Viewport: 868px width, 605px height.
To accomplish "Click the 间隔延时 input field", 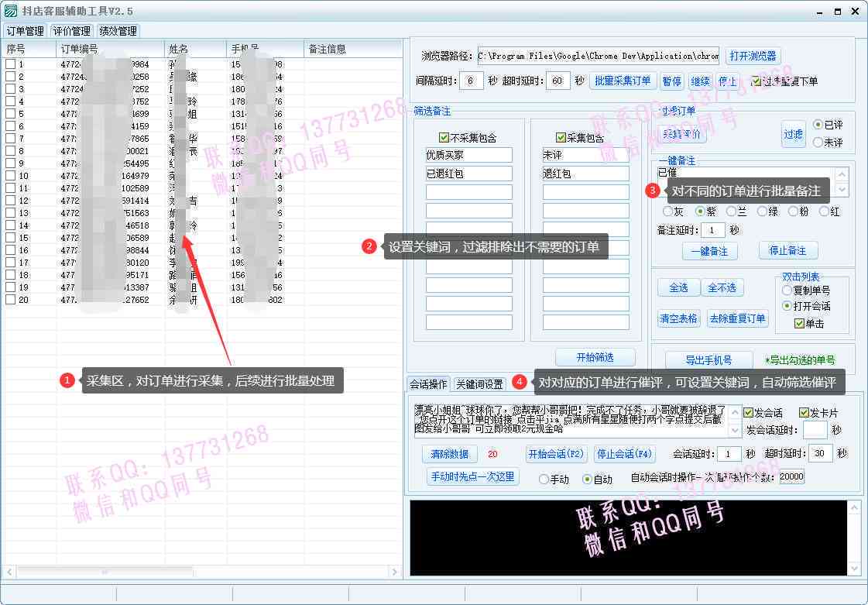I will [472, 81].
